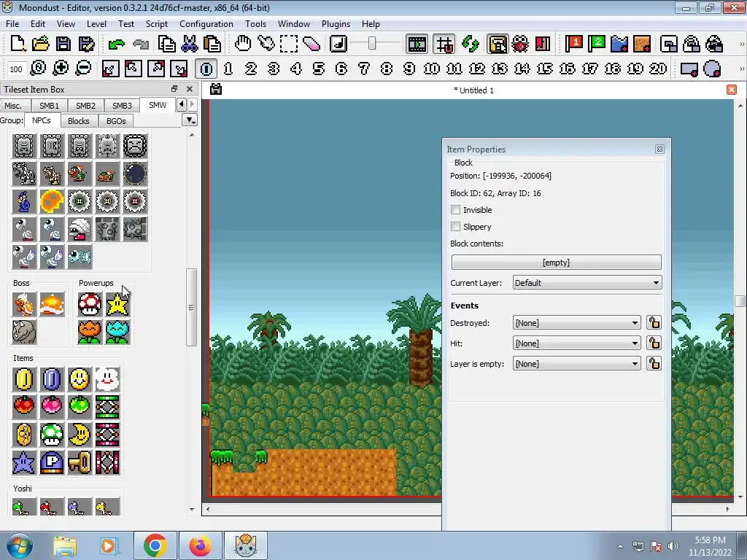Open the Configuration menu

click(206, 24)
